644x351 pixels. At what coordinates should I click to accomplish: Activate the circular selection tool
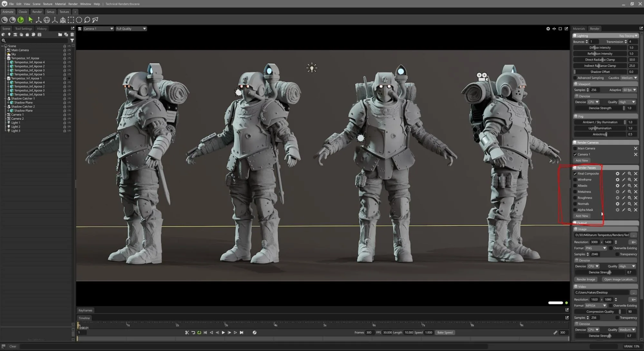[x=79, y=20]
